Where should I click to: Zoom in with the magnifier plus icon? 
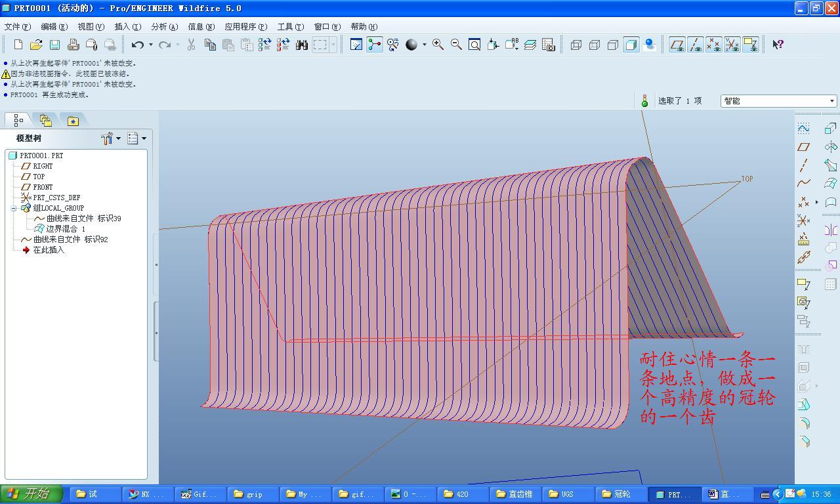(438, 45)
